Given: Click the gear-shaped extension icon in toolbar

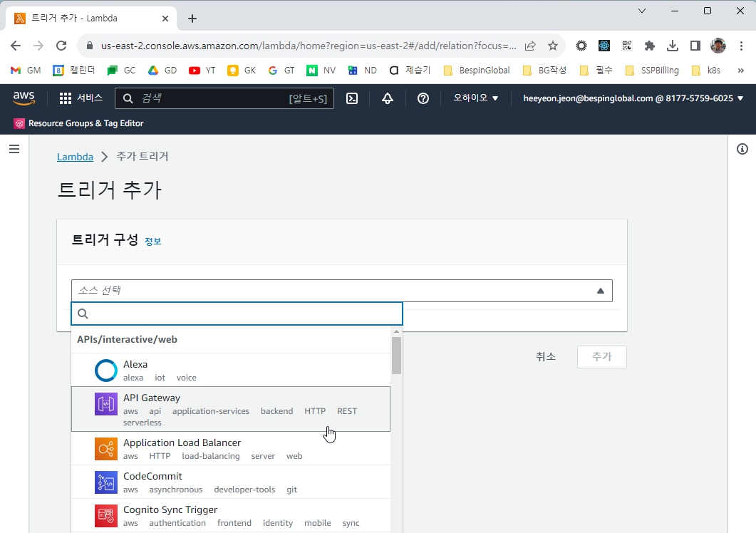Looking at the screenshot, I should pos(581,46).
